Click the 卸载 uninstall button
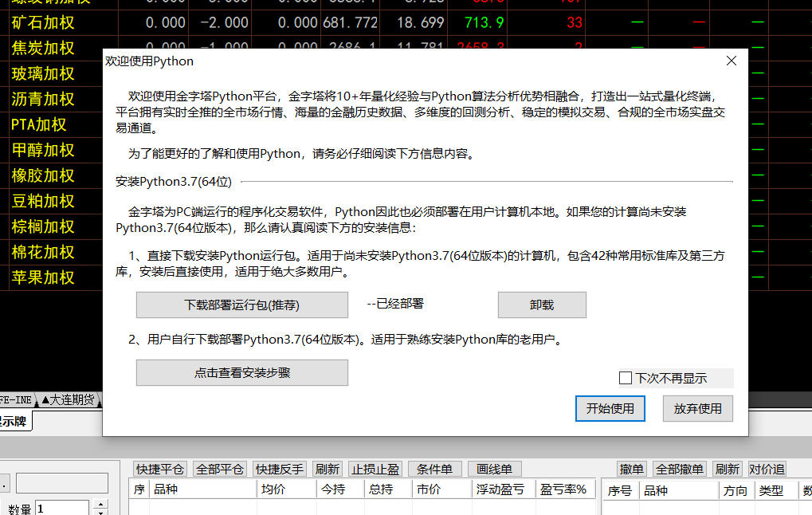812x515 pixels. (542, 305)
